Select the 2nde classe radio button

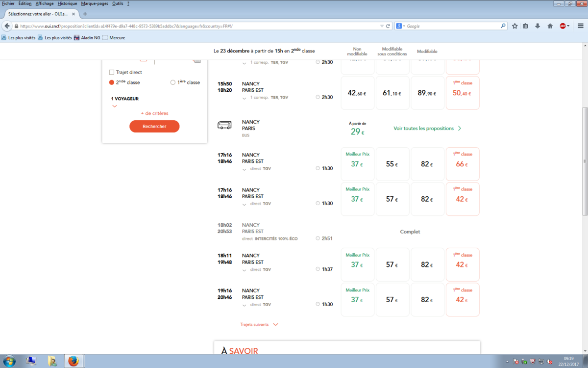112,82
